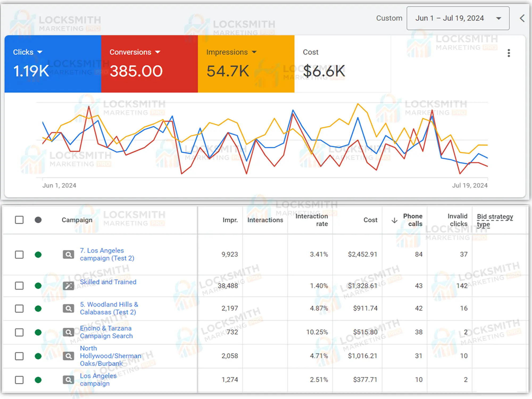Check the checkbox beside 7. Los Angeles campaign
Image resolution: width=532 pixels, height=399 pixels.
(x=19, y=254)
